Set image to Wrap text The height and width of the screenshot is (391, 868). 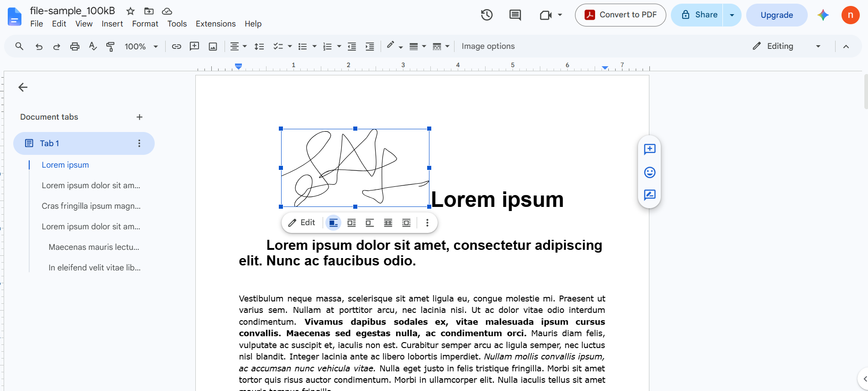(x=351, y=223)
